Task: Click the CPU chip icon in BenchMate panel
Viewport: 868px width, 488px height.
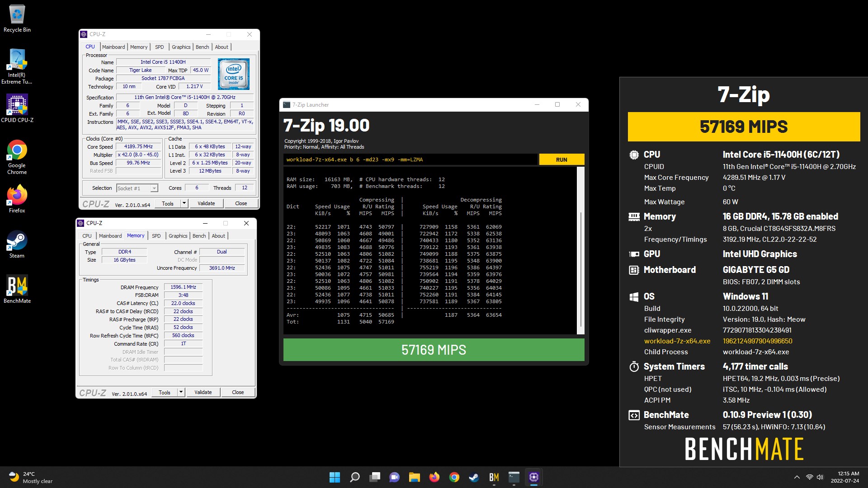Action: pos(634,155)
